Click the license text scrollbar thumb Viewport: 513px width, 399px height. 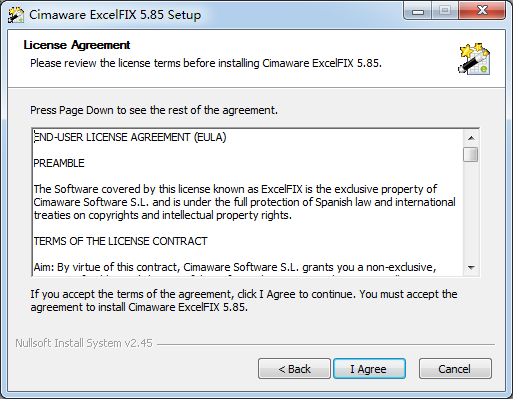pyautogui.click(x=471, y=155)
